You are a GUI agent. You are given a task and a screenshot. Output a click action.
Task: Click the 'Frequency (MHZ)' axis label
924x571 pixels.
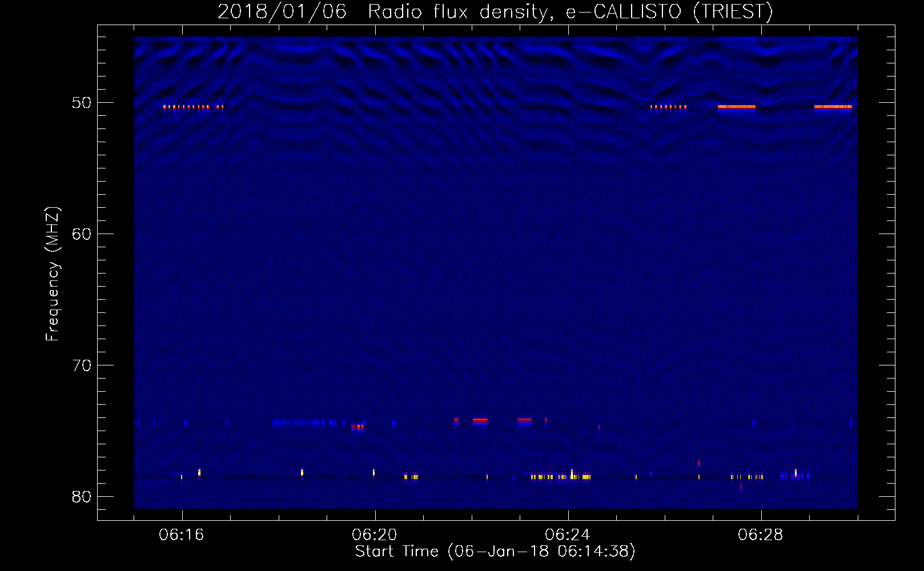(52, 274)
